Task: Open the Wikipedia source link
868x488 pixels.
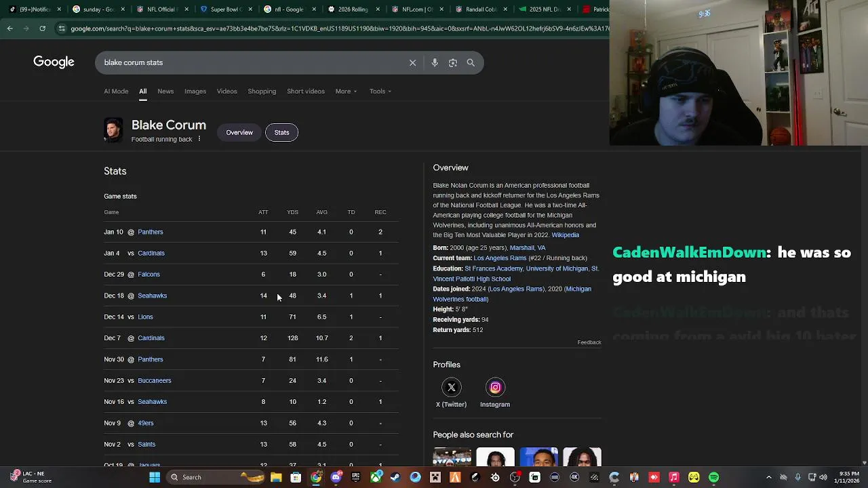Action: 565,235
